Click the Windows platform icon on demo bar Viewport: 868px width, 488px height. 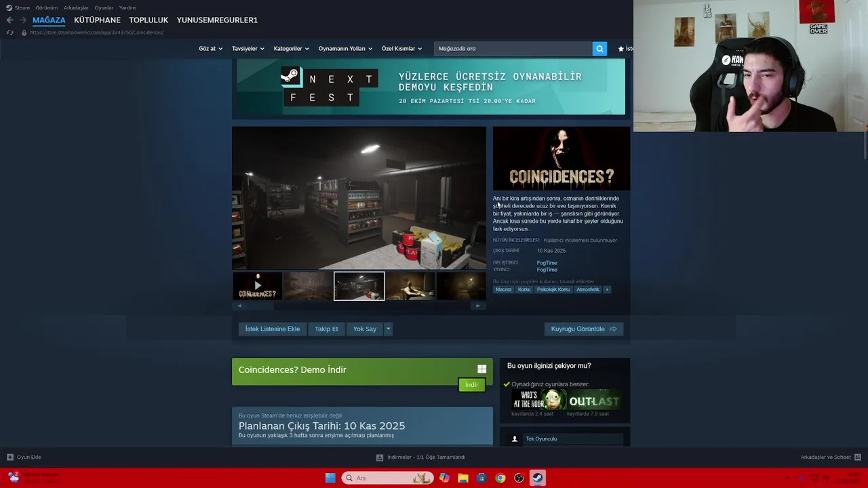pos(481,369)
